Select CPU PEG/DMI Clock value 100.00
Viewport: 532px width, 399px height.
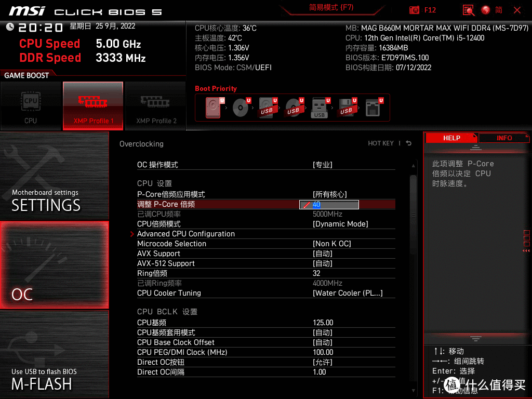pos(323,352)
